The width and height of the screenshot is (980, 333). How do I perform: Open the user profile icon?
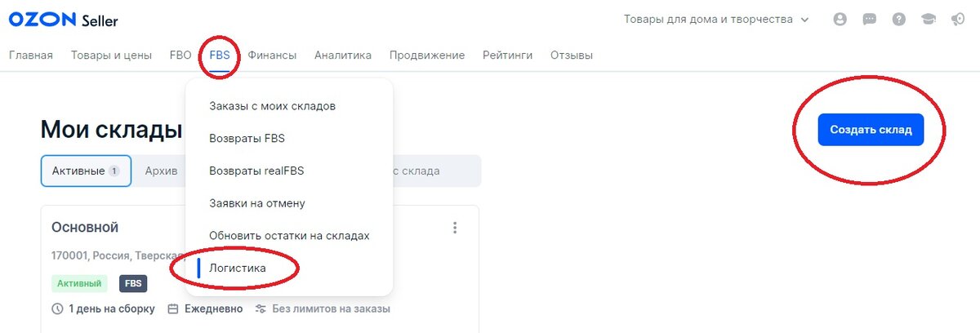click(x=840, y=20)
